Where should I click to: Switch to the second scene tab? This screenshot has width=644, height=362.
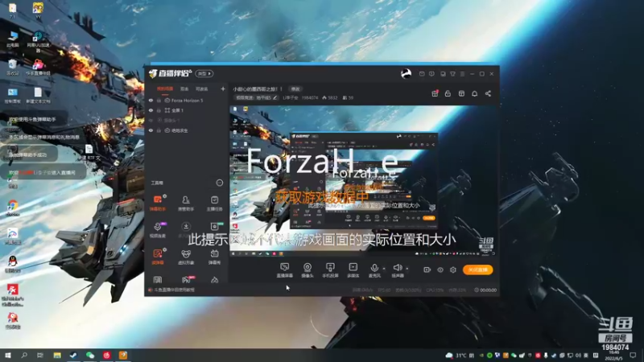[x=184, y=88]
